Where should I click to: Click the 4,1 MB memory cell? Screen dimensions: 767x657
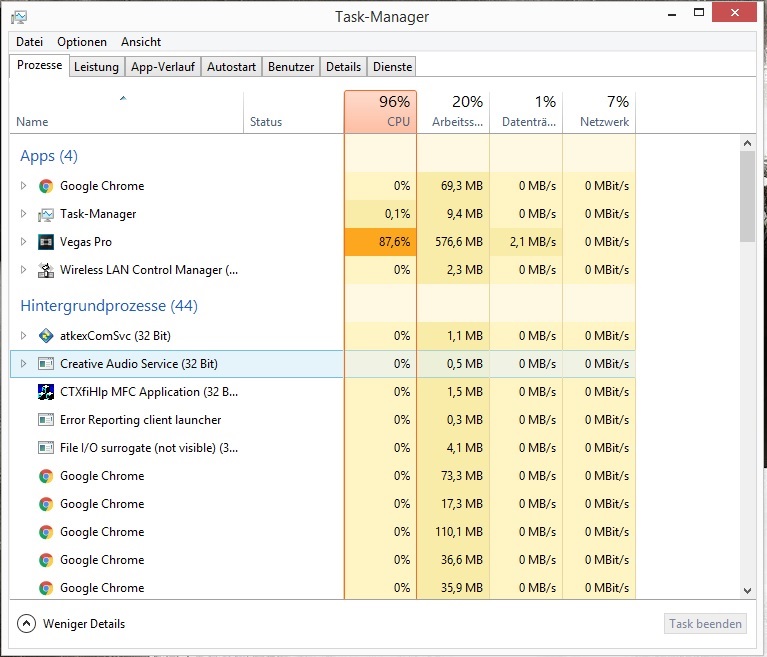[x=453, y=448]
